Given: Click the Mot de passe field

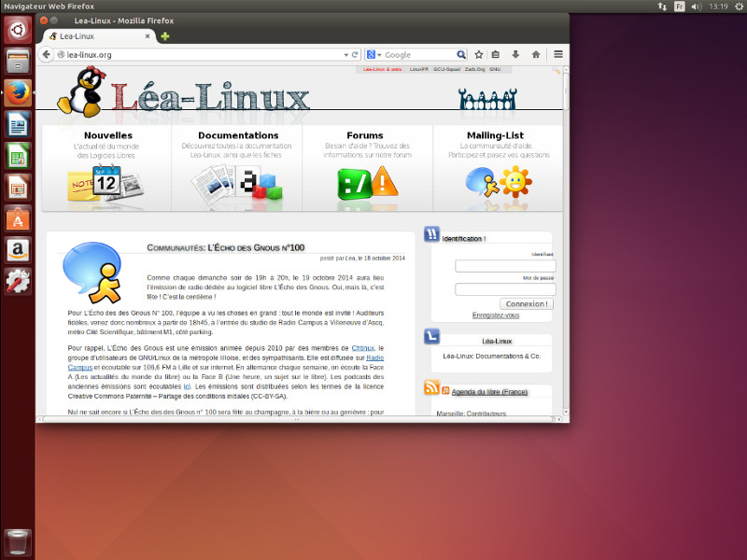Looking at the screenshot, I should tap(505, 289).
